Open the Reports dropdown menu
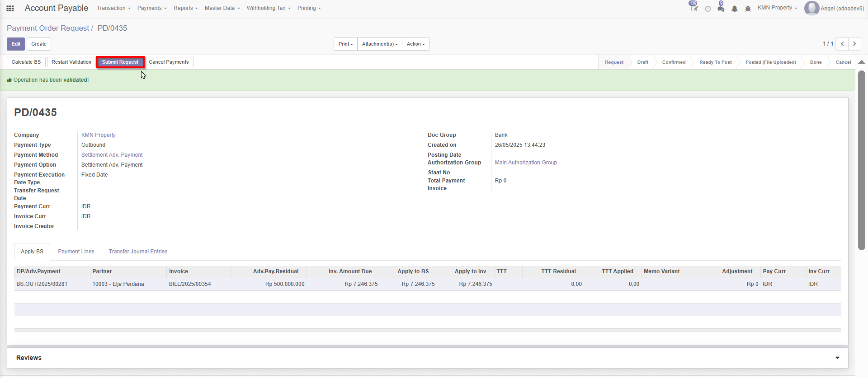This screenshot has width=868, height=378. pos(186,8)
